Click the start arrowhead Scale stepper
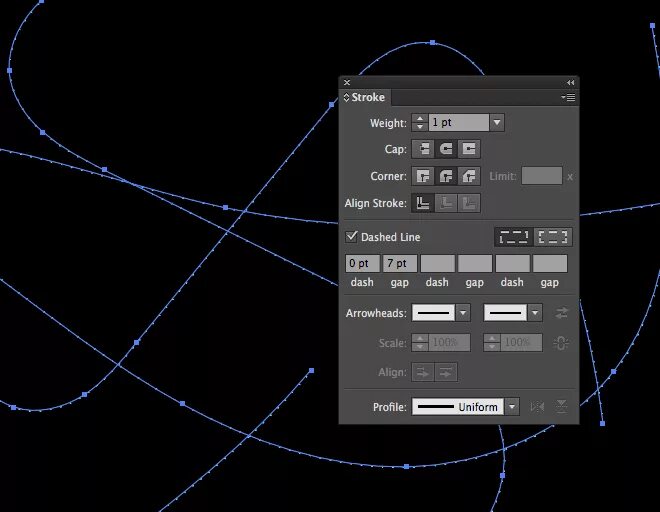The width and height of the screenshot is (660, 512). point(420,343)
